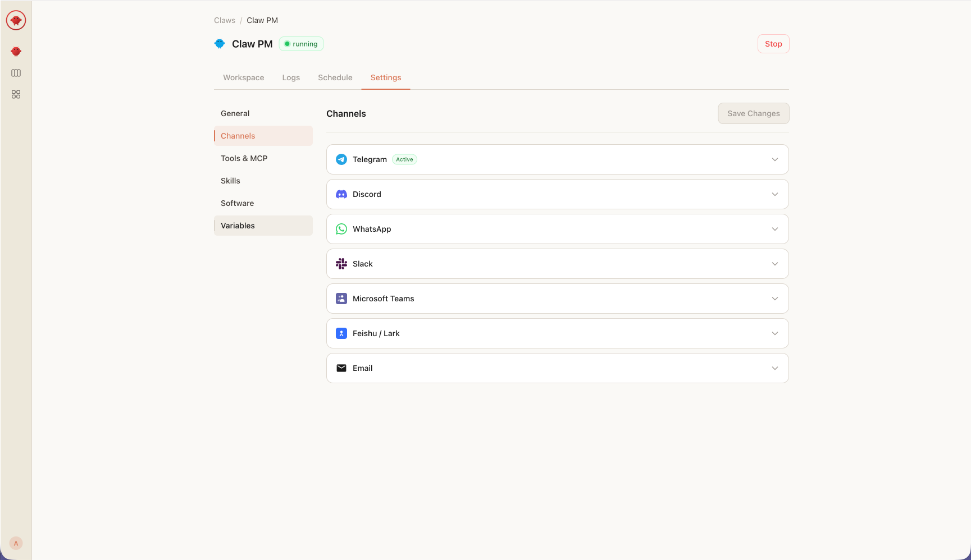Select Channels in settings sidebar
This screenshot has height=560, width=971.
pos(263,136)
